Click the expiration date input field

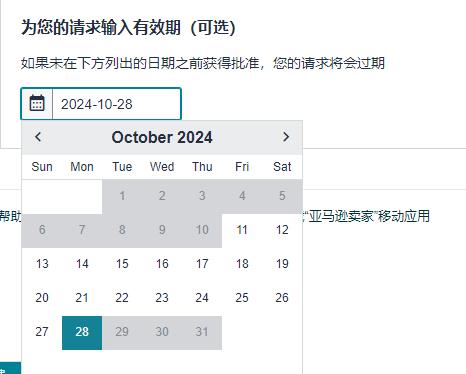(x=117, y=104)
